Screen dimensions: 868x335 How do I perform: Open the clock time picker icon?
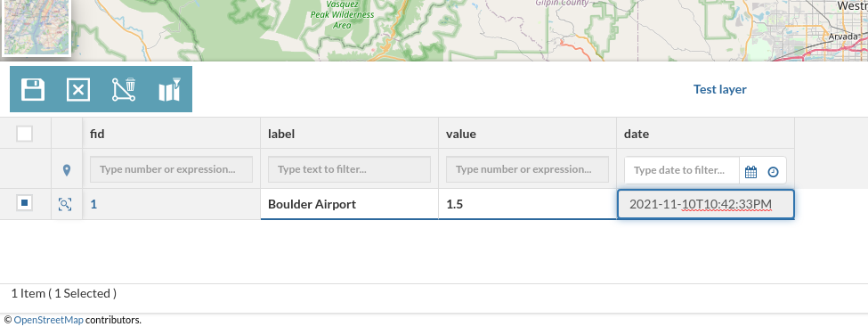point(774,172)
